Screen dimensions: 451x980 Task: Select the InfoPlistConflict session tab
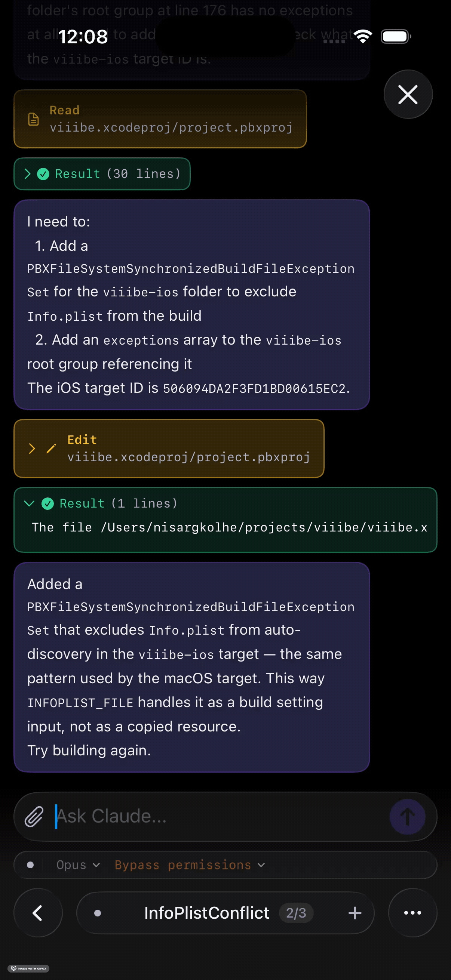(x=206, y=913)
